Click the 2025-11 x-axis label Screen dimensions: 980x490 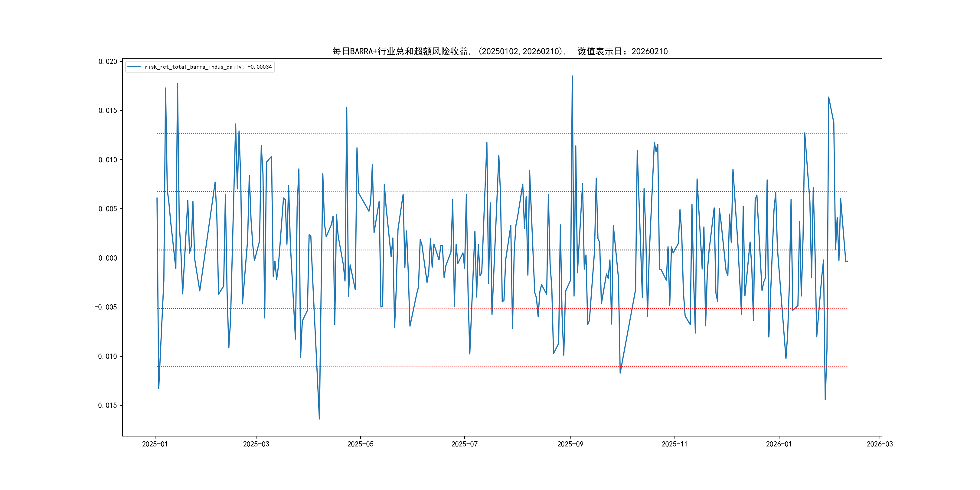tap(675, 444)
